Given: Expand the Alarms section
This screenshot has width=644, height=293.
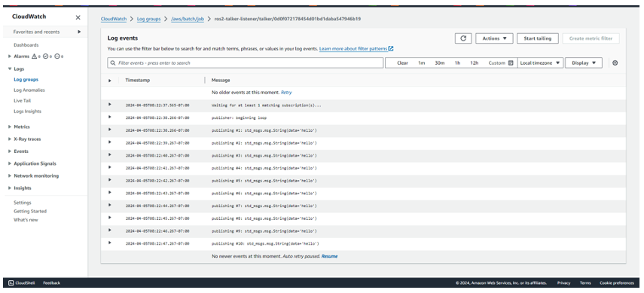Looking at the screenshot, I should pos(10,56).
